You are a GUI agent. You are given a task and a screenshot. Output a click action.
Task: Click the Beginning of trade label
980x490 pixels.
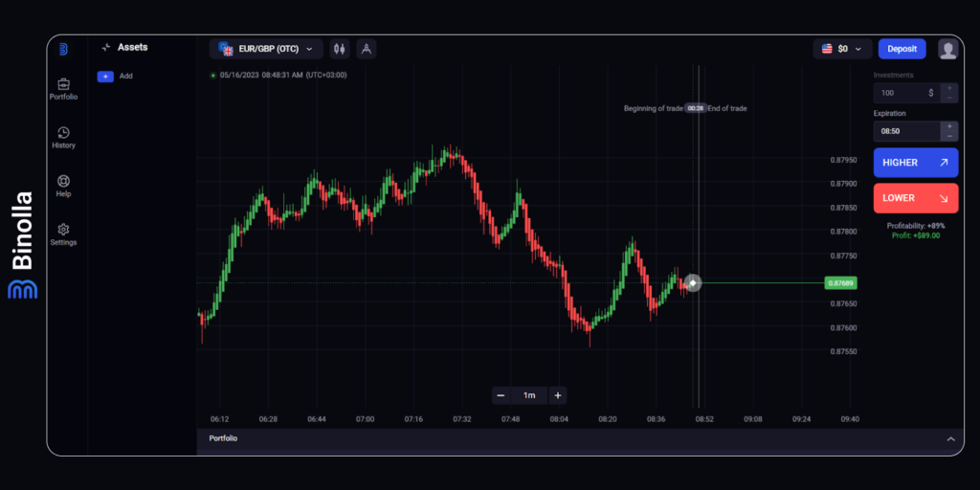pyautogui.click(x=653, y=109)
